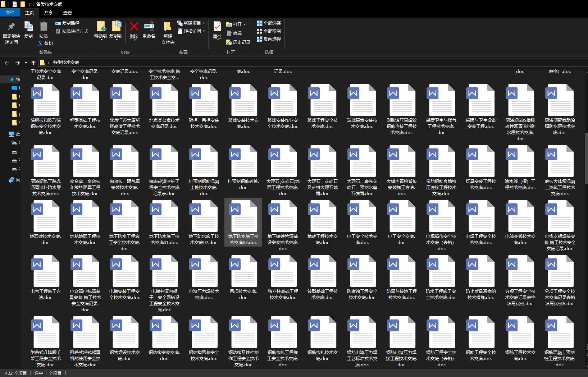This screenshot has width=588, height=377.
Task: Open the recent locations dropdown arrow
Action: pyautogui.click(x=26, y=63)
